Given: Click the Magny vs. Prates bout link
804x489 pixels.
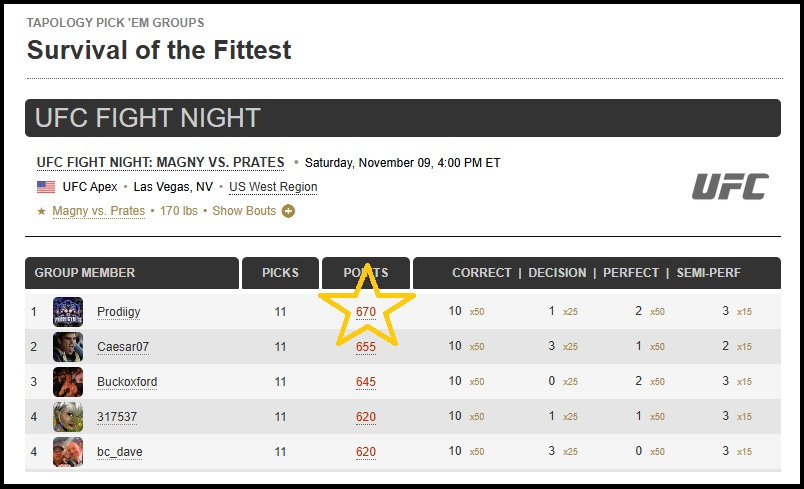Looking at the screenshot, I should click(x=98, y=211).
